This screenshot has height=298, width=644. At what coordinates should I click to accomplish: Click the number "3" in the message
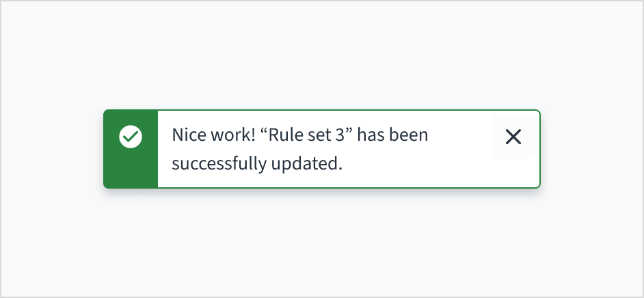[338, 135]
